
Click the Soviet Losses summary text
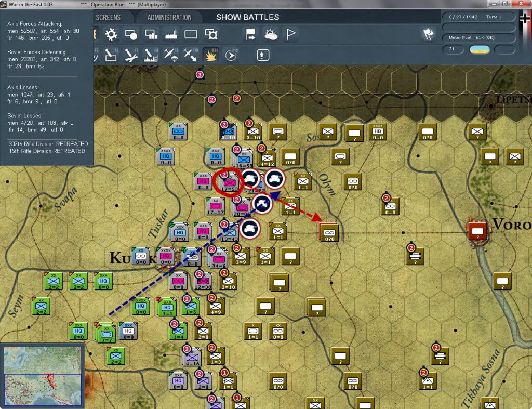coord(41,123)
